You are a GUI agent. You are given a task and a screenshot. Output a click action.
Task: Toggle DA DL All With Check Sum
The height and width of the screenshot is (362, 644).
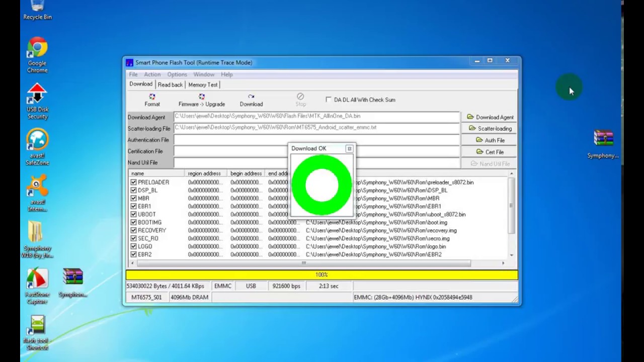coord(329,100)
